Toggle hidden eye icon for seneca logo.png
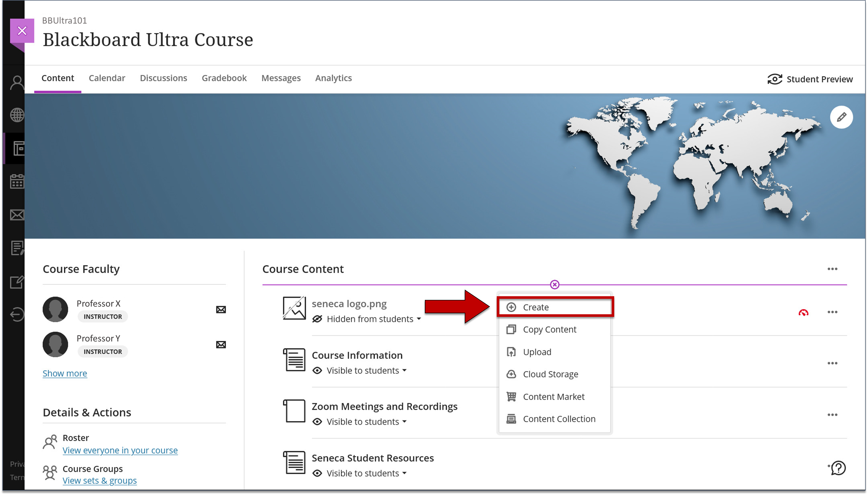The width and height of the screenshot is (868, 495). coord(317,319)
